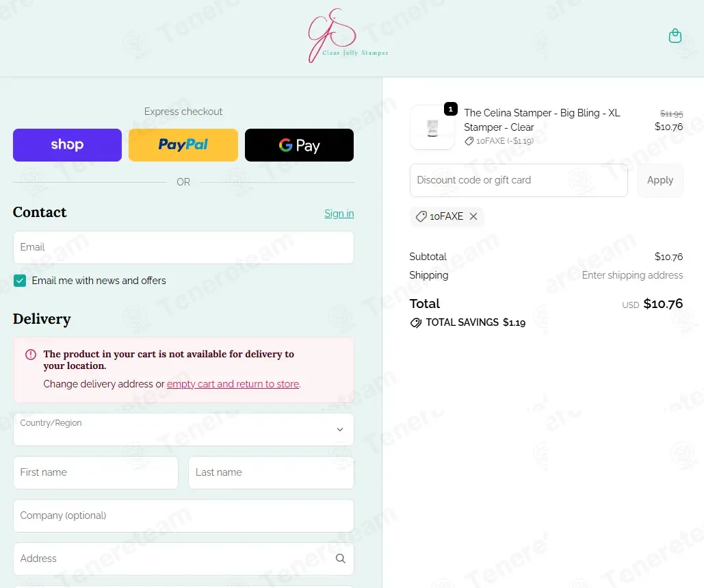Image resolution: width=704 pixels, height=588 pixels.
Task: Click the address search magnifier icon
Action: tap(340, 559)
